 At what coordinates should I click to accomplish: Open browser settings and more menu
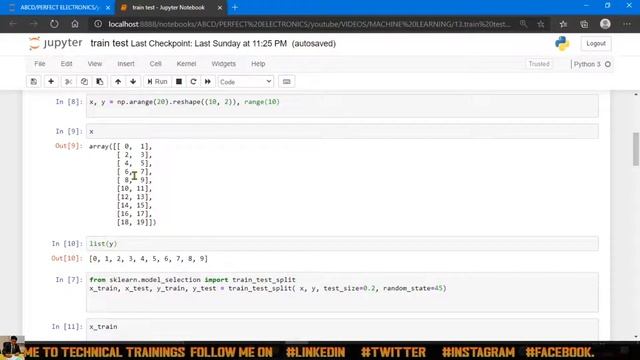click(627, 24)
